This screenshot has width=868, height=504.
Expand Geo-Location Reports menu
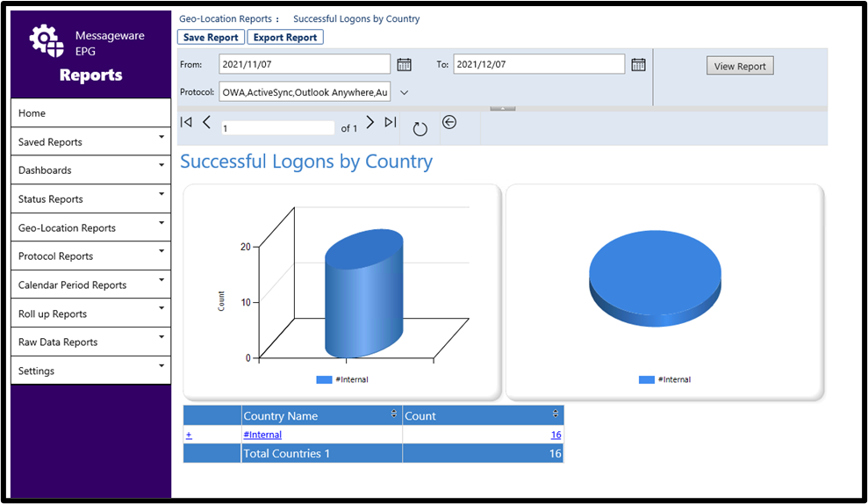(x=90, y=227)
